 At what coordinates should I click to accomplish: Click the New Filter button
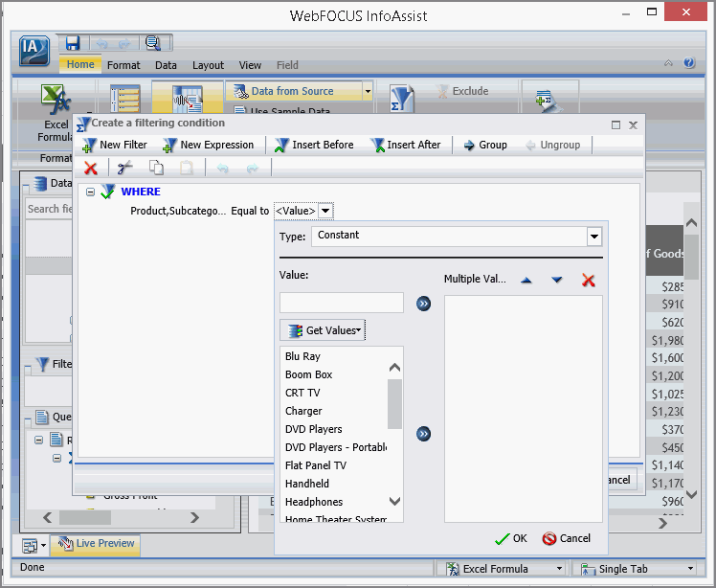115,145
